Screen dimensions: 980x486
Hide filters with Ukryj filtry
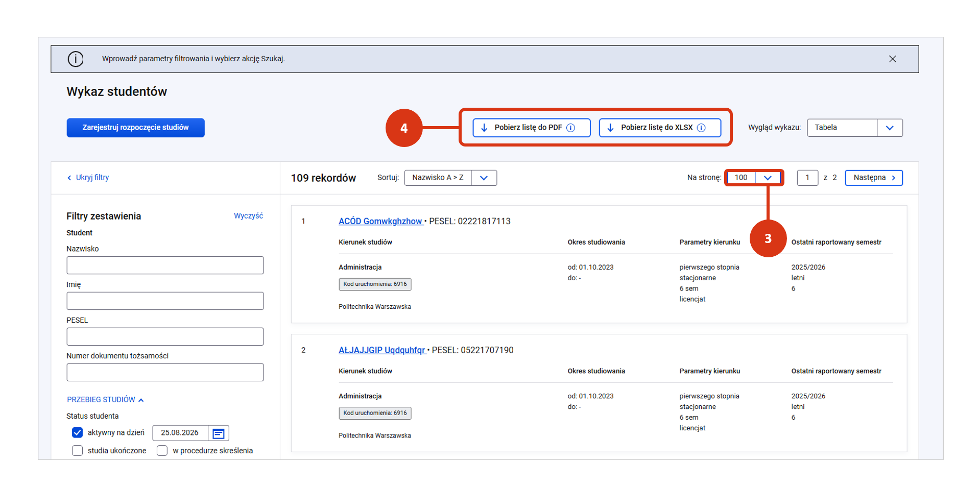point(88,178)
